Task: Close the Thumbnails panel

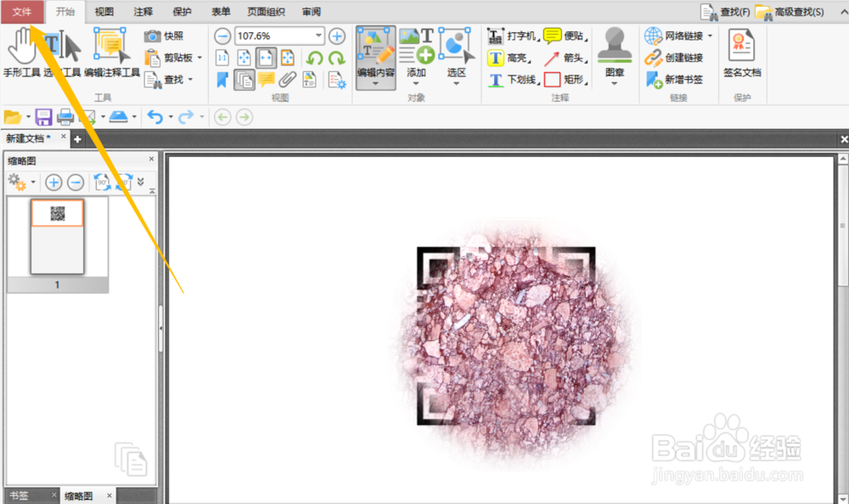Action: click(152, 159)
